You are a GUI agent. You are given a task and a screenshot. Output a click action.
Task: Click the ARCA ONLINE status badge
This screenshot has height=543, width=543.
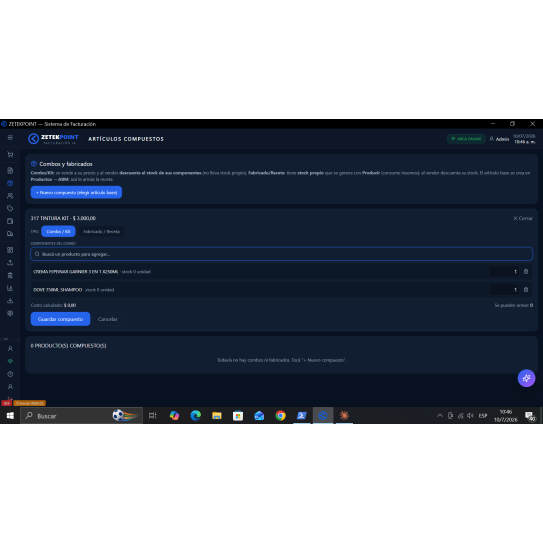point(466,139)
